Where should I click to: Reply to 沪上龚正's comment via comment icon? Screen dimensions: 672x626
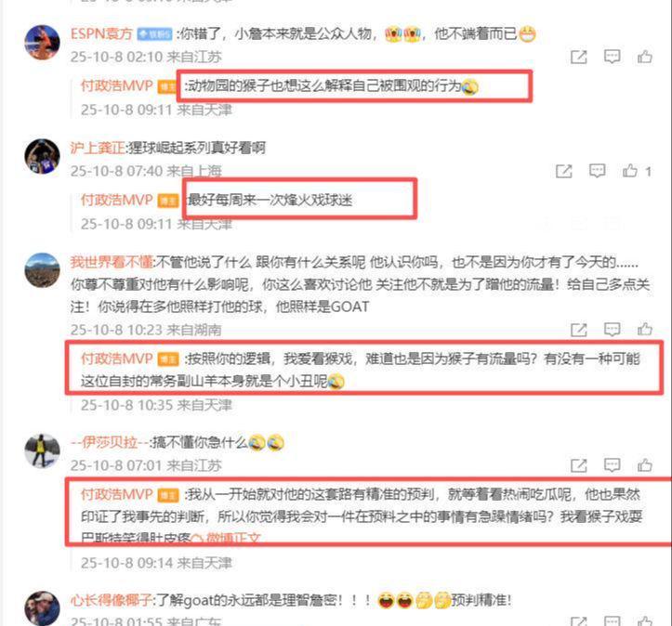597,171
